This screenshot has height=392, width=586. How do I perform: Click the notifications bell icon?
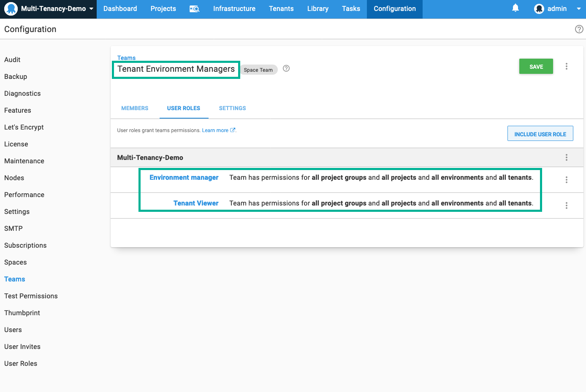point(515,8)
